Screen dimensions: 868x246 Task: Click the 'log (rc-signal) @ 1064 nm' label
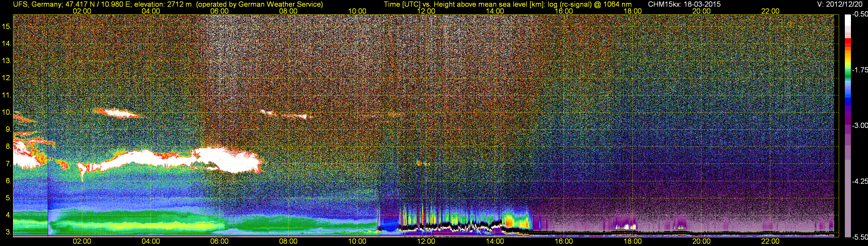click(590, 4)
